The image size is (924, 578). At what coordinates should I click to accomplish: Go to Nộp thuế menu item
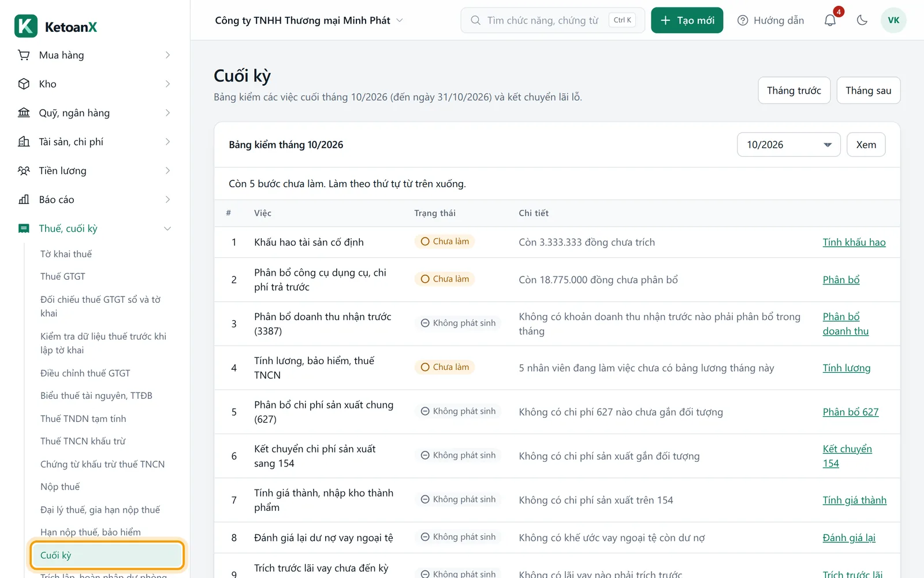pyautogui.click(x=60, y=487)
